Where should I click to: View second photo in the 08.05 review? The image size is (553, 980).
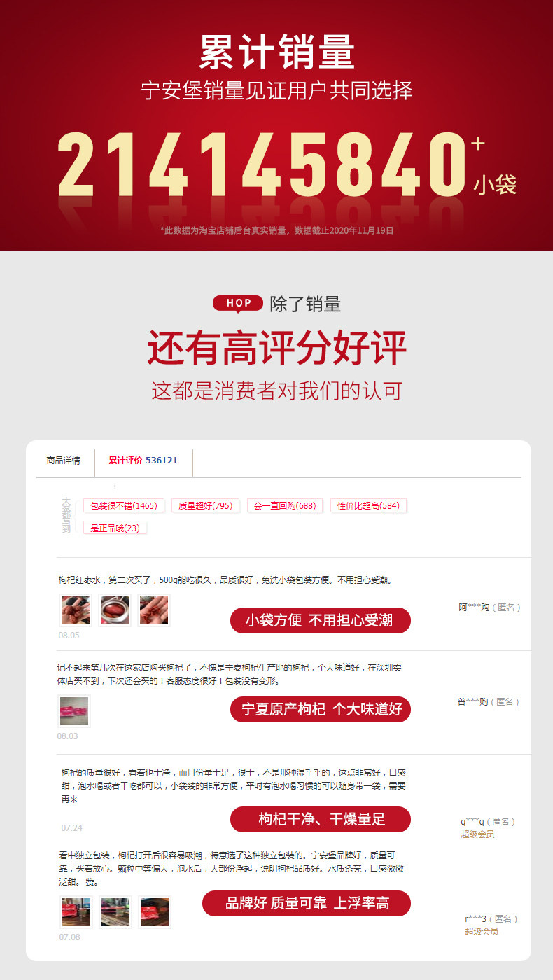click(x=115, y=610)
